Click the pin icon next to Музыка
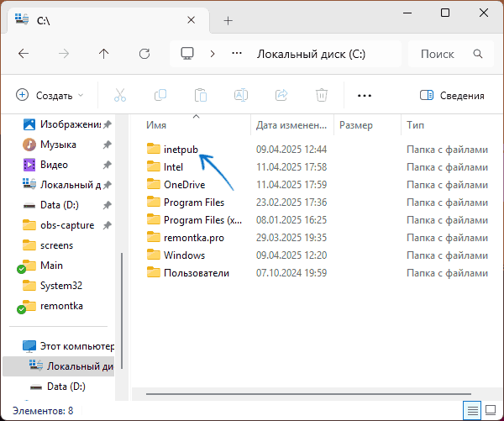The height and width of the screenshot is (421, 504). coord(107,145)
